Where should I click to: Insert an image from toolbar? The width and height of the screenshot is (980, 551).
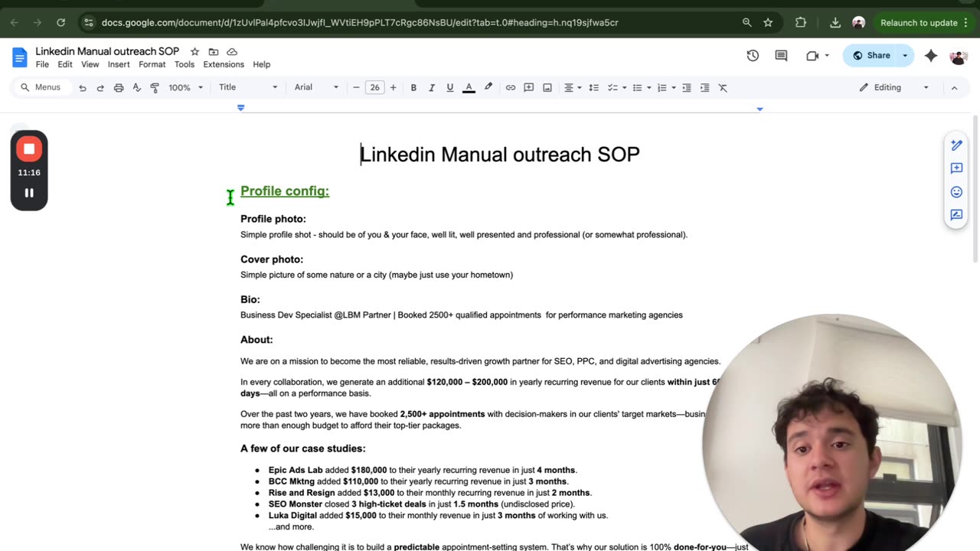tap(547, 87)
